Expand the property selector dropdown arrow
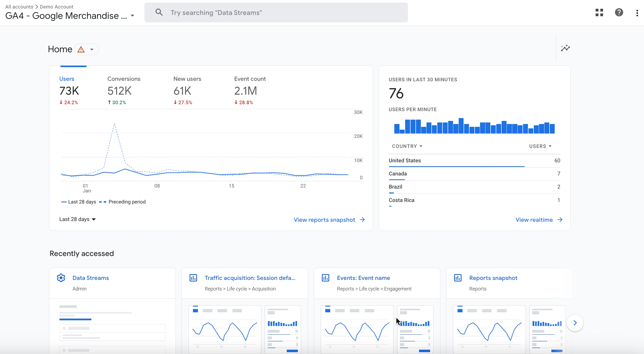 click(x=133, y=16)
